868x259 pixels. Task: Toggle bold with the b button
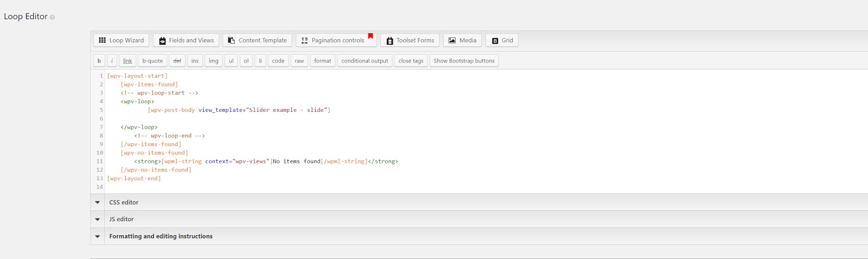pos(99,61)
